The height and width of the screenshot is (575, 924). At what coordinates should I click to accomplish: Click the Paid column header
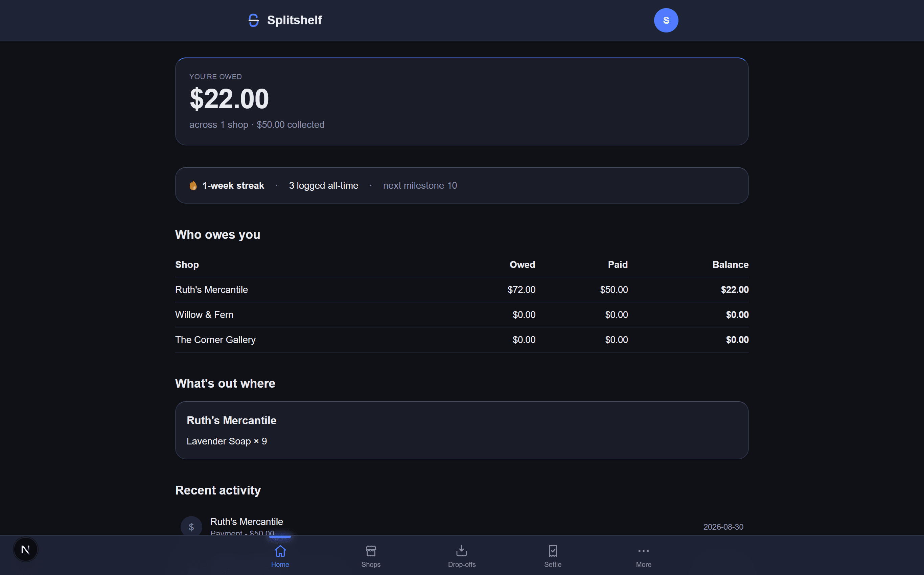click(618, 265)
